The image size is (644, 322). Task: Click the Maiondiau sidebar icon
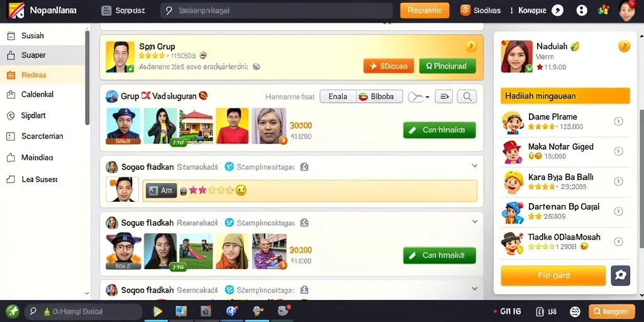click(11, 158)
